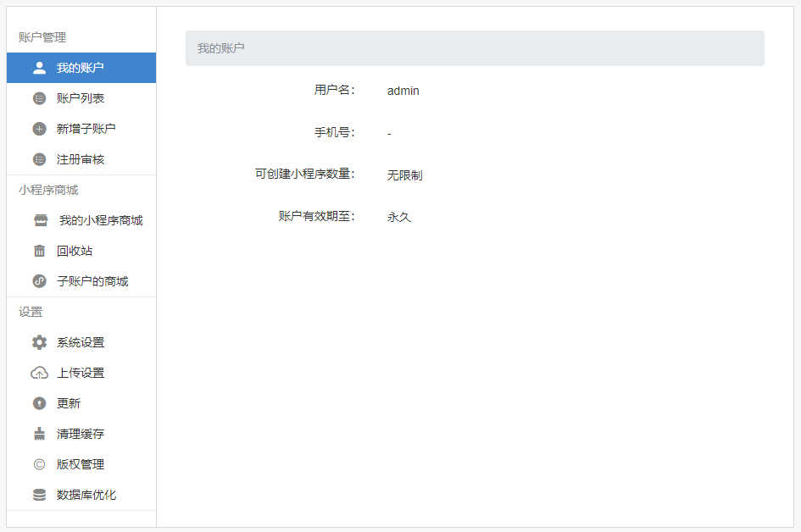Image resolution: width=801 pixels, height=532 pixels.
Task: Open 我的小程序商城 menu entry
Action: (81, 220)
